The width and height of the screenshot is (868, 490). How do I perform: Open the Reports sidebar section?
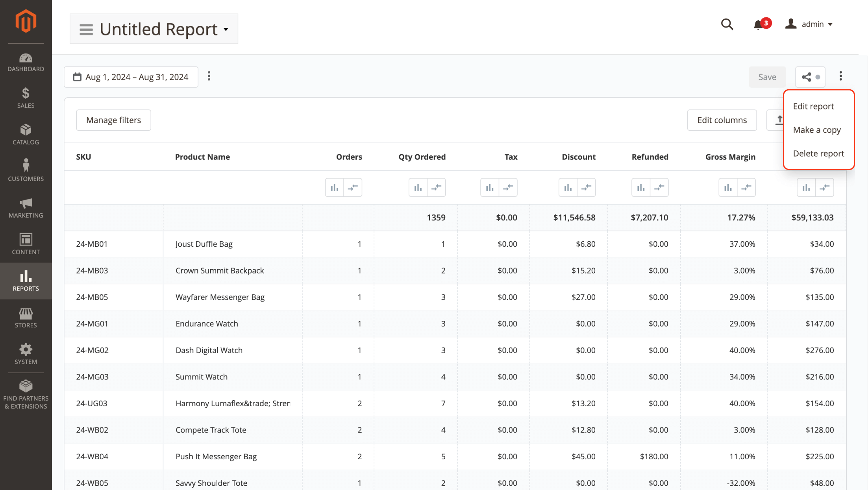[x=26, y=281]
